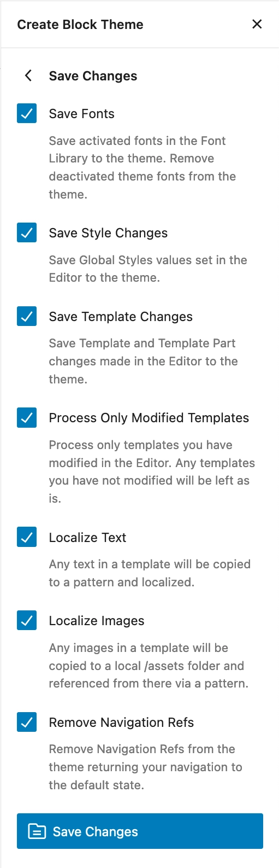Uncheck the Save Fonts checkbox
The height and width of the screenshot is (868, 279).
pos(27,114)
